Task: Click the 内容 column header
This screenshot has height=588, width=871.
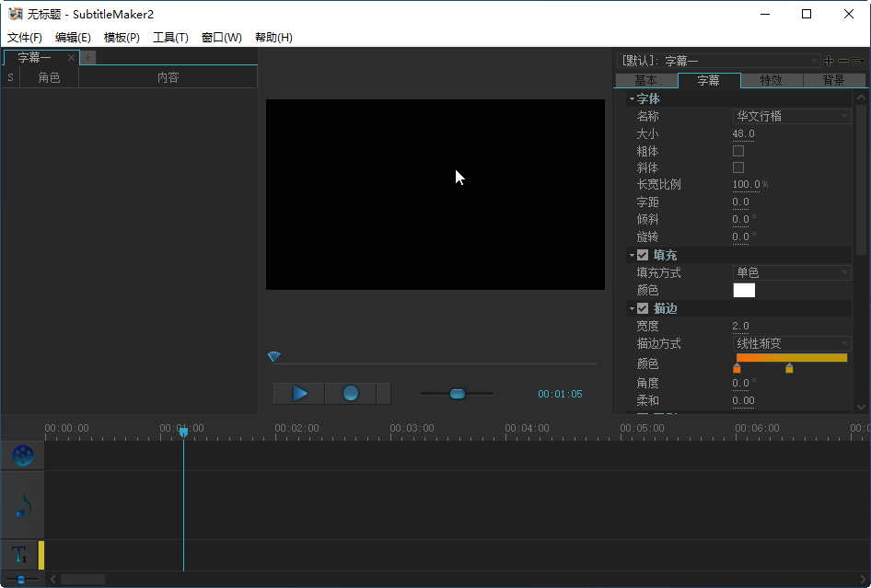Action: [168, 77]
